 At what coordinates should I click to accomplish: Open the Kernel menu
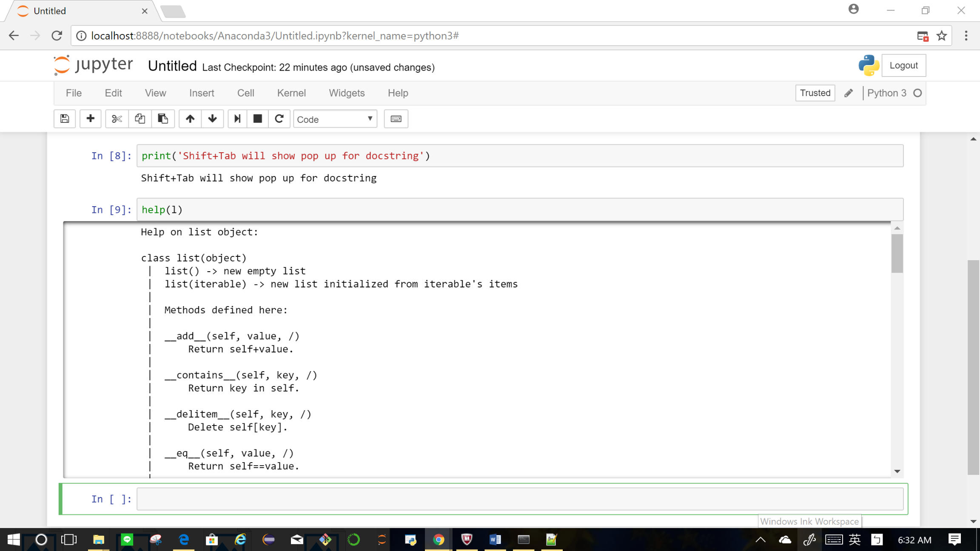(291, 93)
